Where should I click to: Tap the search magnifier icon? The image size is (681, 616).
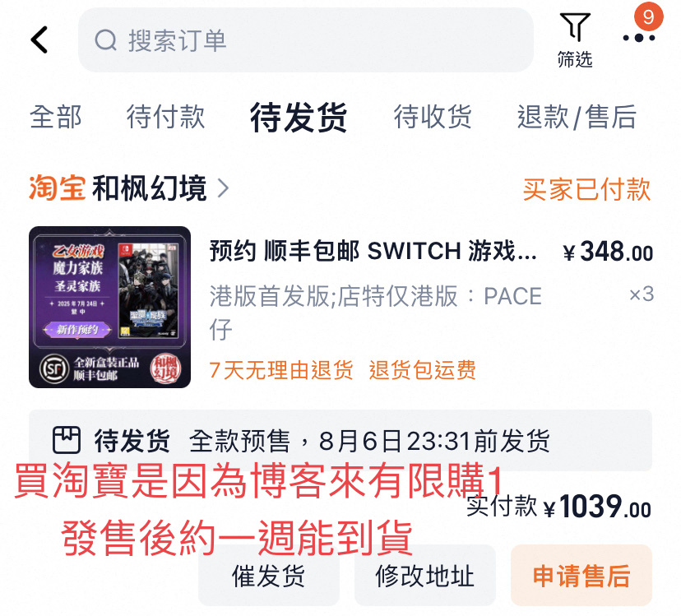click(x=105, y=40)
